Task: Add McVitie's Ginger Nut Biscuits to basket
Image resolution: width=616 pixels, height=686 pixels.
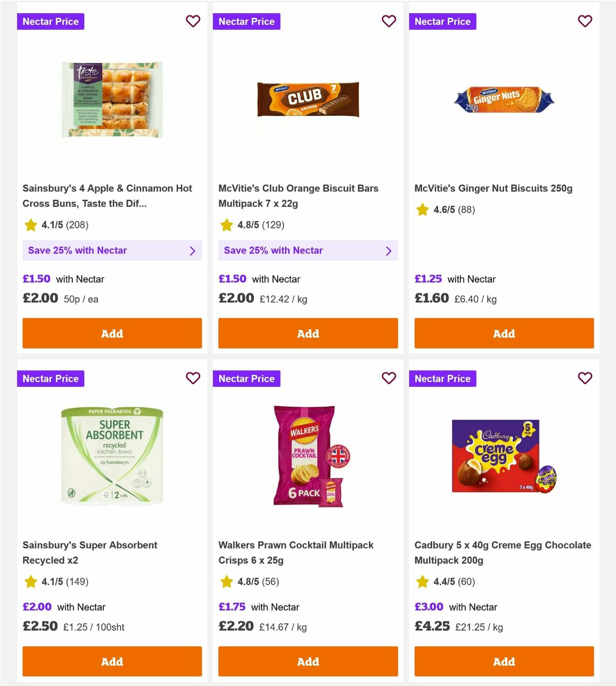Action: 504,333
